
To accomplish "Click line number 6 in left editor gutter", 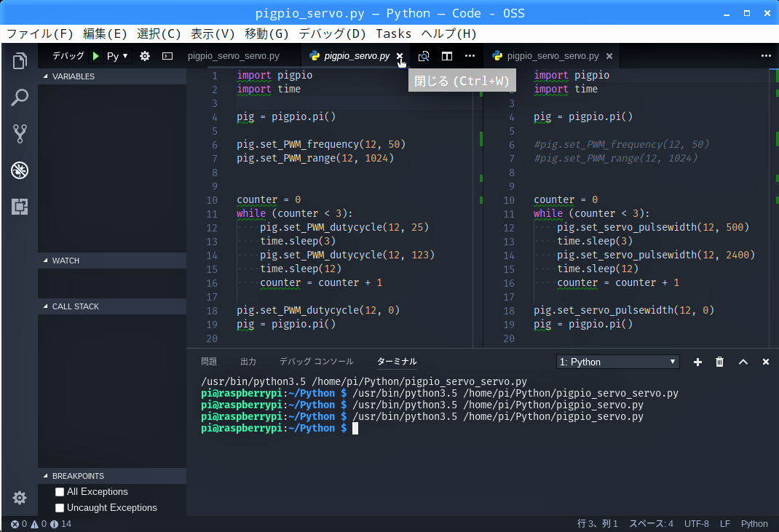I will (x=215, y=145).
